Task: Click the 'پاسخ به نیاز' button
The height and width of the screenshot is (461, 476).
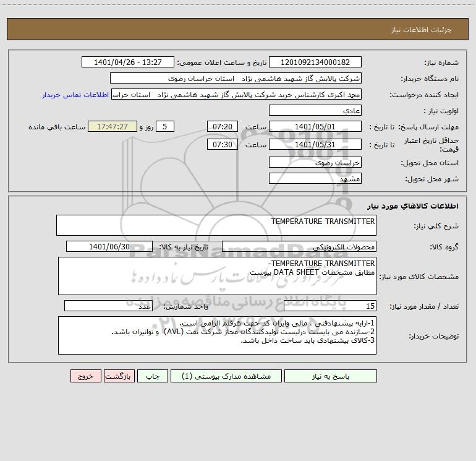Action: click(x=330, y=376)
